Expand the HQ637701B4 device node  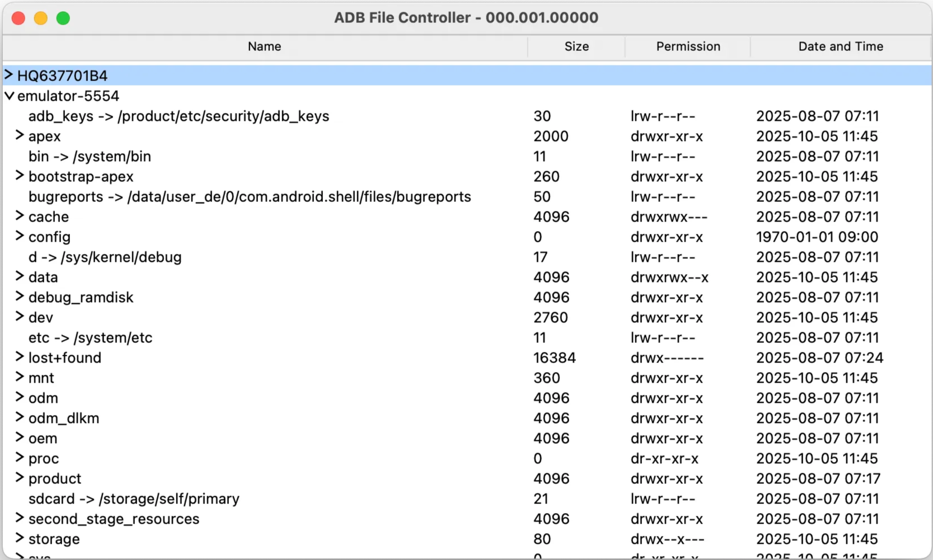coord(8,75)
